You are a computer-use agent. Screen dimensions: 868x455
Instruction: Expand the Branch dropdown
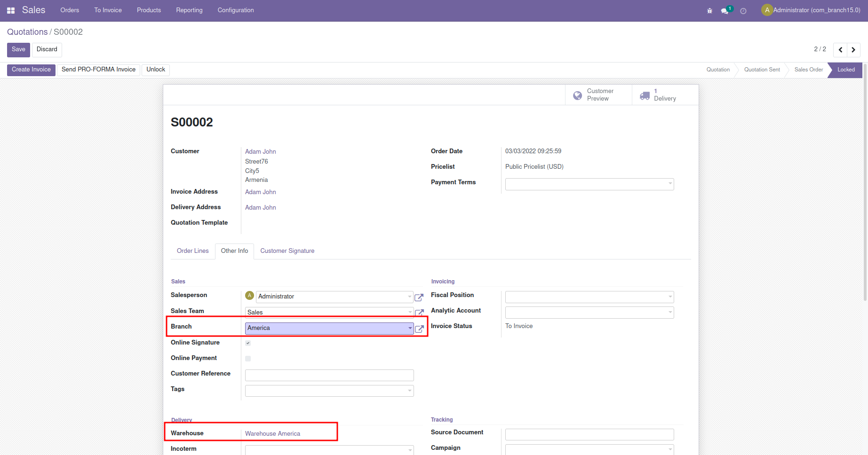(410, 328)
